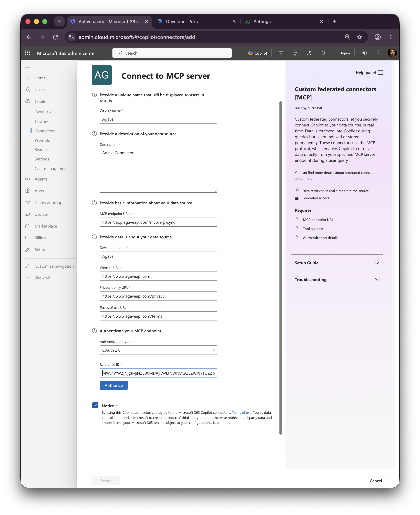Open Copilot button in header
The image size is (420, 515).
257,53
